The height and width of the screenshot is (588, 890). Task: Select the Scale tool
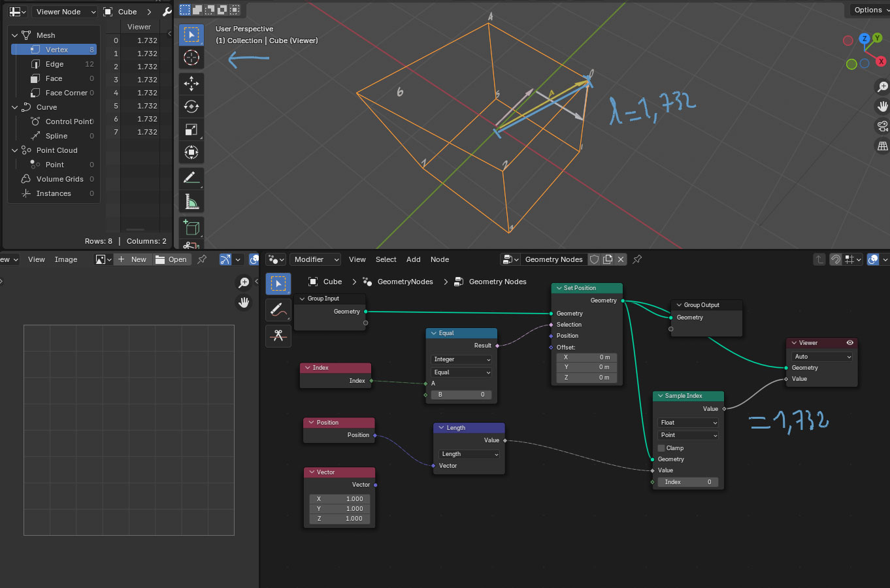pyautogui.click(x=191, y=129)
